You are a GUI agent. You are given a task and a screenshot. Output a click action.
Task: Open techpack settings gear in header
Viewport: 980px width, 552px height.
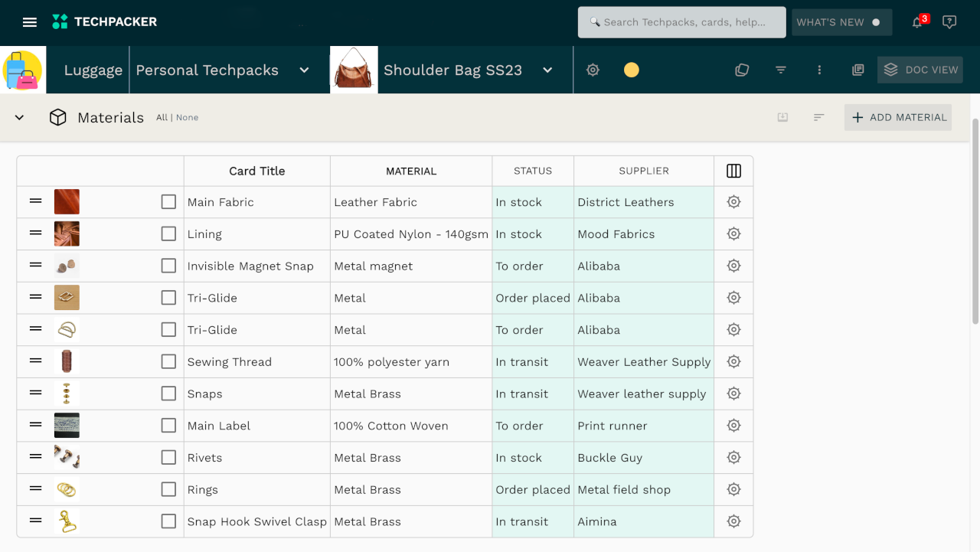click(593, 70)
